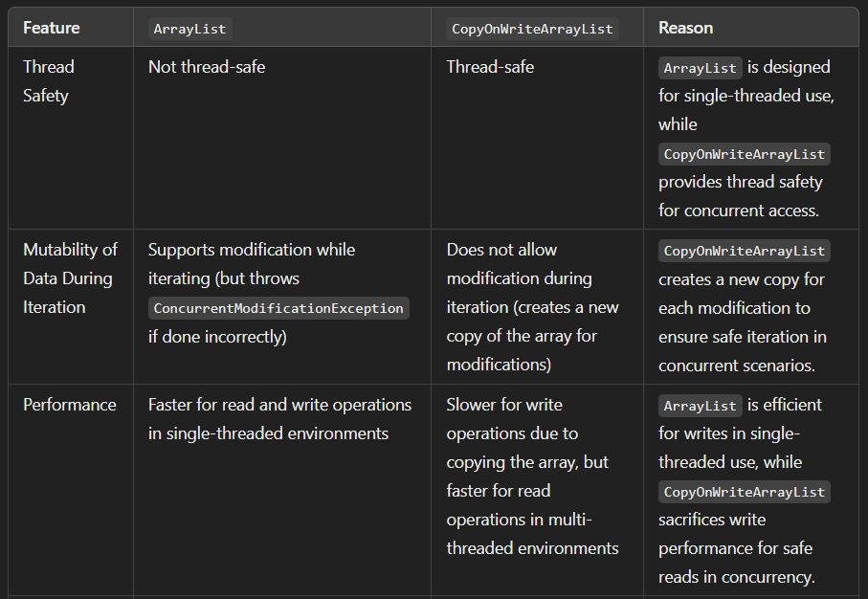Image resolution: width=868 pixels, height=599 pixels.
Task: Click 'Slower for write operations' cell text
Action: [x=512, y=419]
